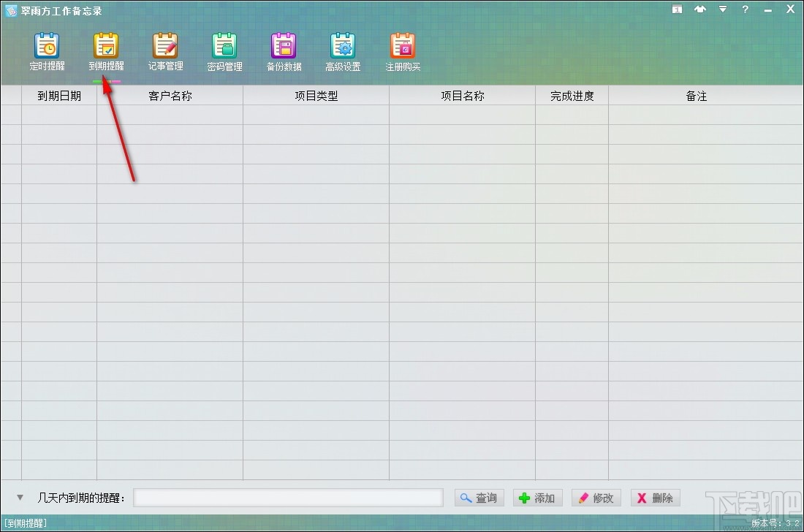Click the 项目类型 column header
This screenshot has width=804, height=532.
pos(316,96)
